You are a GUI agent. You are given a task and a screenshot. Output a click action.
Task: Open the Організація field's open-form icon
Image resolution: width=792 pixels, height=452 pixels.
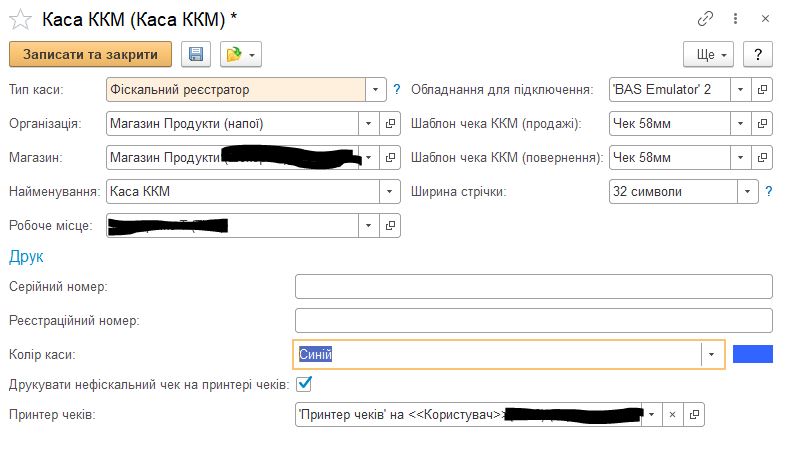tap(391, 123)
